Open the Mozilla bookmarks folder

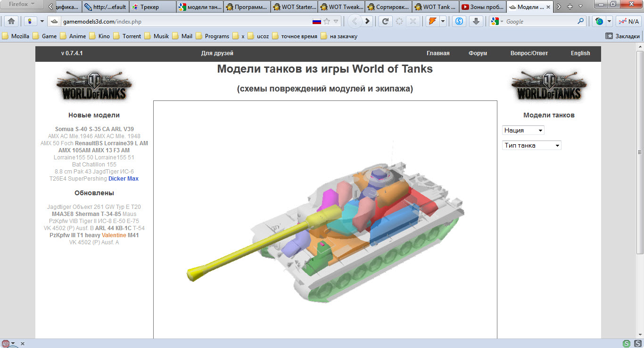click(16, 36)
